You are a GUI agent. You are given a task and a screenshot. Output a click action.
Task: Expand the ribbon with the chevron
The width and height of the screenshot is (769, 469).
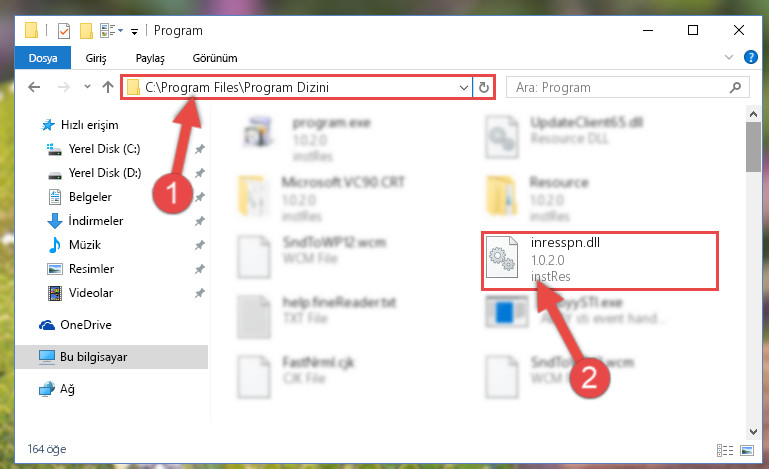(x=728, y=57)
